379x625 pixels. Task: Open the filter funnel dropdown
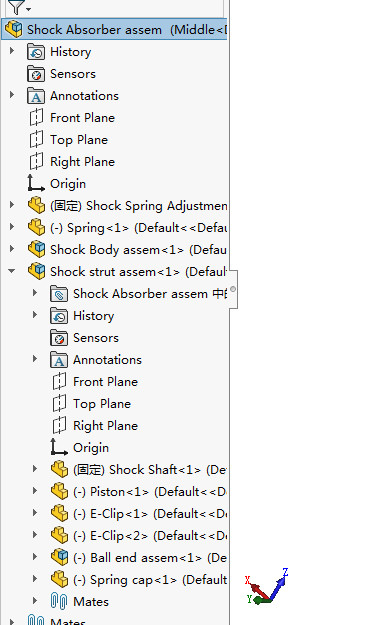pyautogui.click(x=18, y=7)
